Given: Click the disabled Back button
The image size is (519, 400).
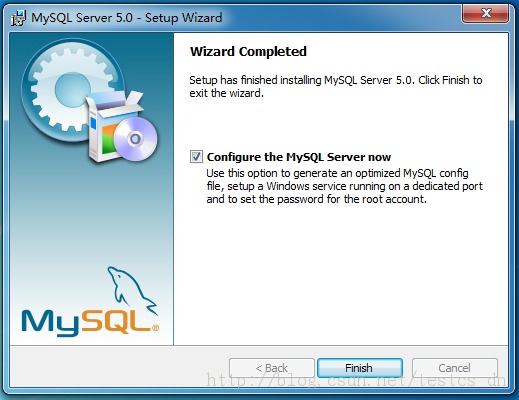Looking at the screenshot, I should (x=272, y=368).
